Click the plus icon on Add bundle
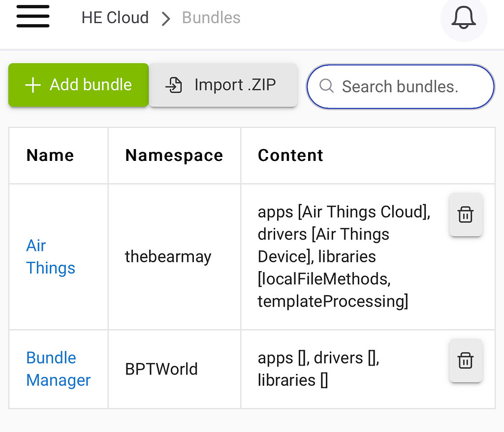 (x=32, y=85)
